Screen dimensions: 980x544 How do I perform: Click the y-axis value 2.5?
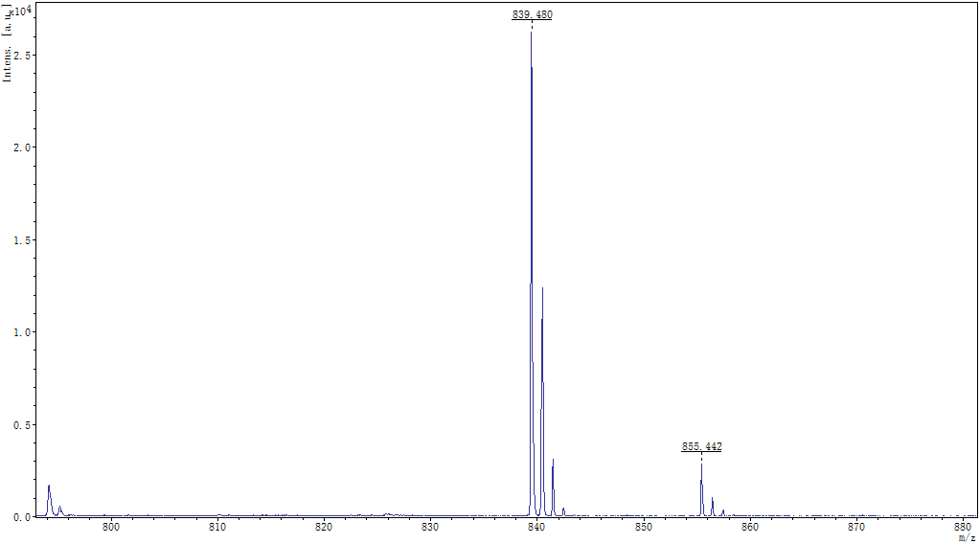pos(21,56)
